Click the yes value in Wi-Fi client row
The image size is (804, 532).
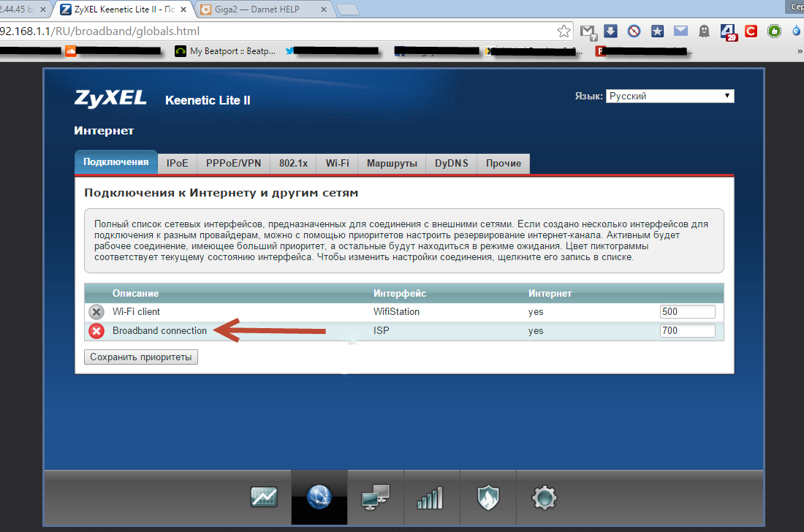(536, 311)
